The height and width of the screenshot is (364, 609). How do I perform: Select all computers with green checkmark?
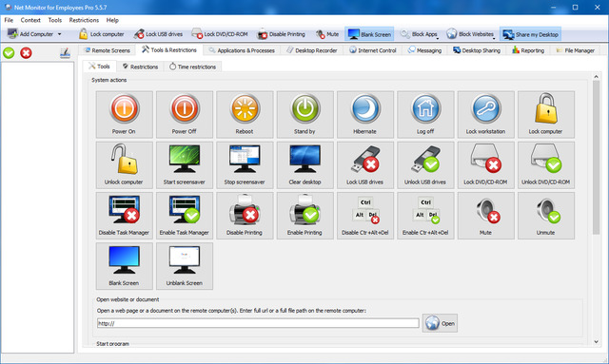point(9,53)
